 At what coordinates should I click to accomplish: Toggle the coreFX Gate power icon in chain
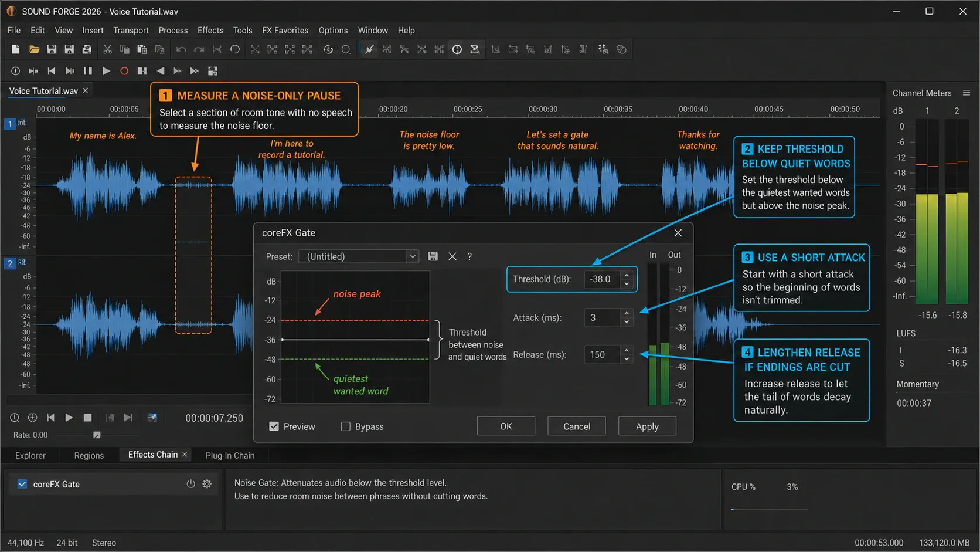click(x=190, y=484)
